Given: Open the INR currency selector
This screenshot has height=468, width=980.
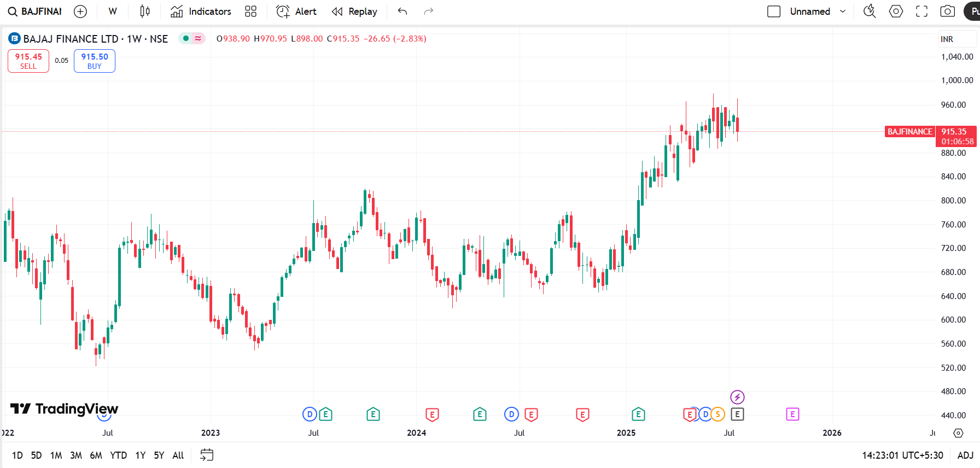Looking at the screenshot, I should [956, 39].
